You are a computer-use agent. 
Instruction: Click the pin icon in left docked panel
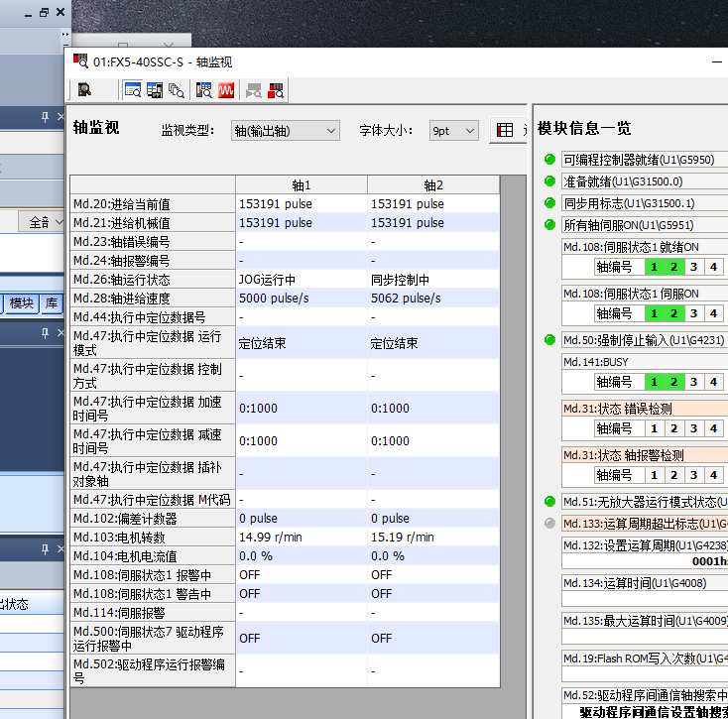[45, 118]
